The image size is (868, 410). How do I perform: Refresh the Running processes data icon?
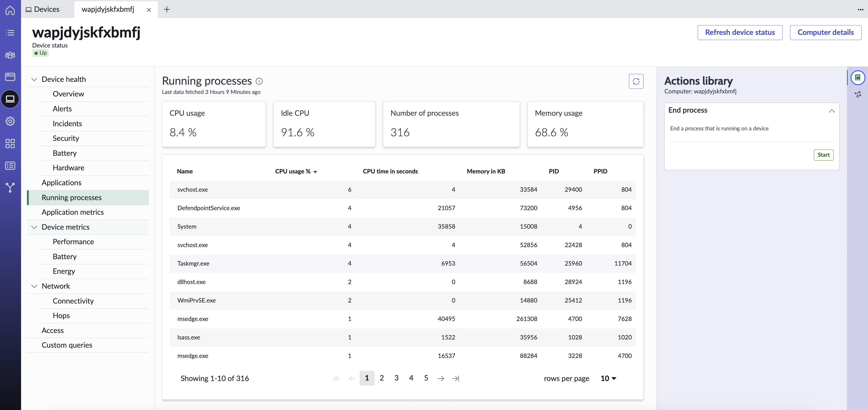[636, 81]
